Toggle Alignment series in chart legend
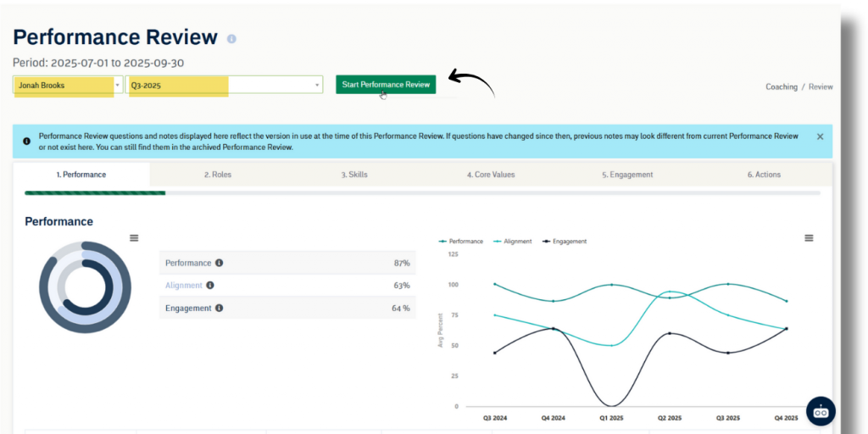Image resolution: width=868 pixels, height=434 pixels. [513, 242]
